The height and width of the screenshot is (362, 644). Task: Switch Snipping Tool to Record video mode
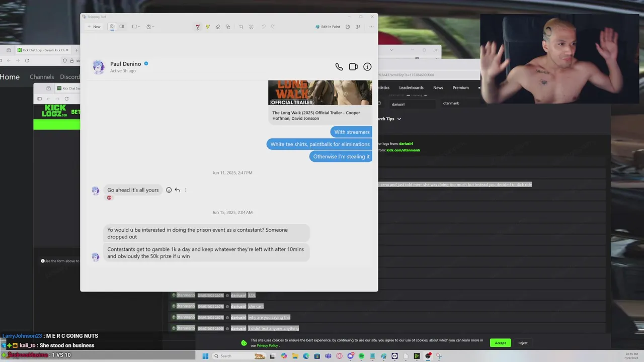coord(121,27)
